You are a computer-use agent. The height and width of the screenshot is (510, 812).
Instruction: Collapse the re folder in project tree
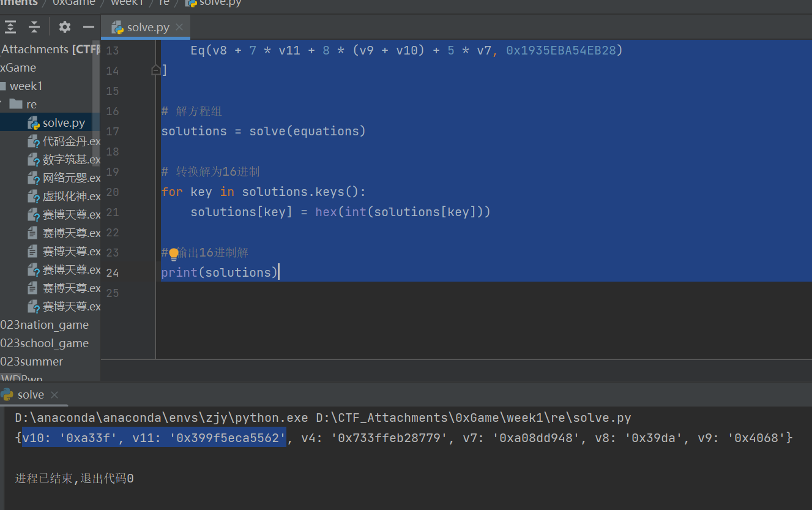[x=2, y=104]
